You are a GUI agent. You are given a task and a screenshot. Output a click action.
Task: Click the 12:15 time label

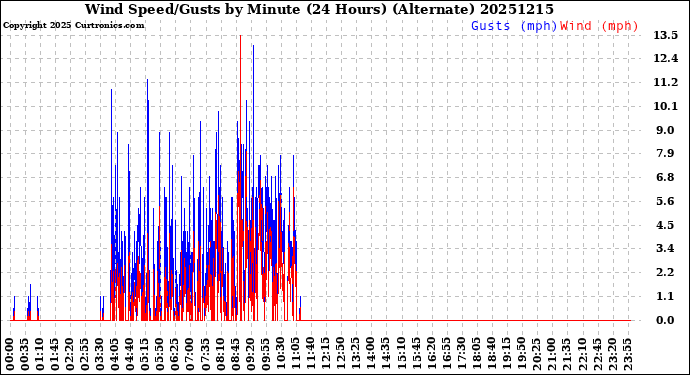(x=326, y=355)
